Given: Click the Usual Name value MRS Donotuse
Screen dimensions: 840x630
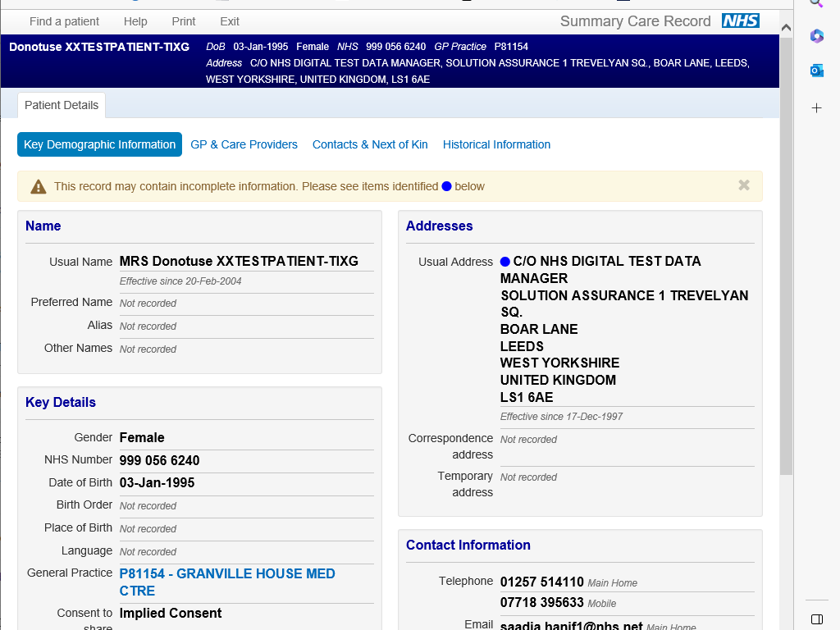Looking at the screenshot, I should (x=239, y=261).
